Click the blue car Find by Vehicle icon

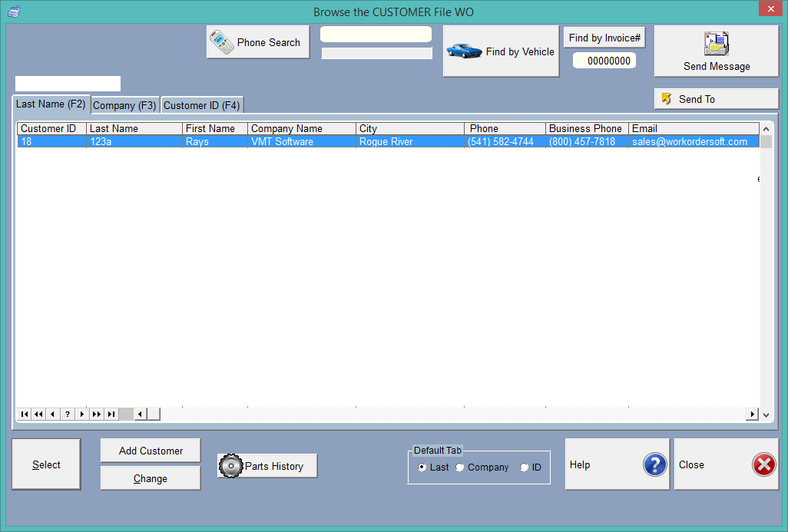pos(464,50)
